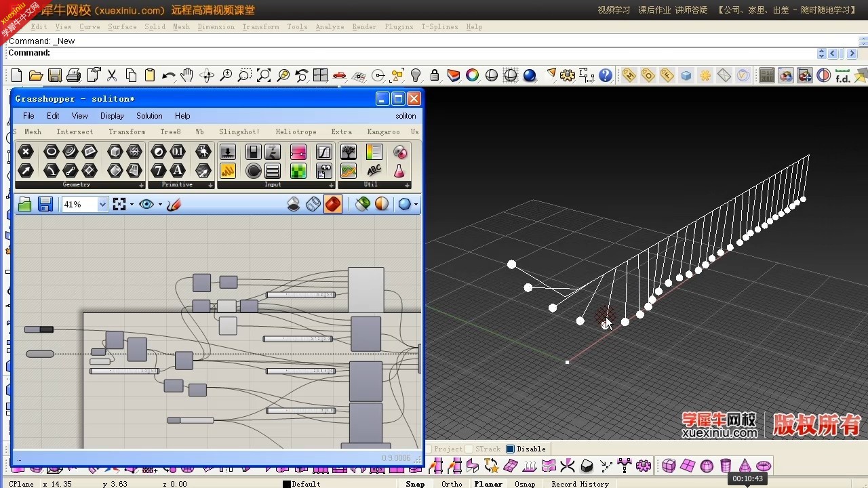Click the Cut scissors icon
This screenshot has width=868, height=488.
(112, 75)
